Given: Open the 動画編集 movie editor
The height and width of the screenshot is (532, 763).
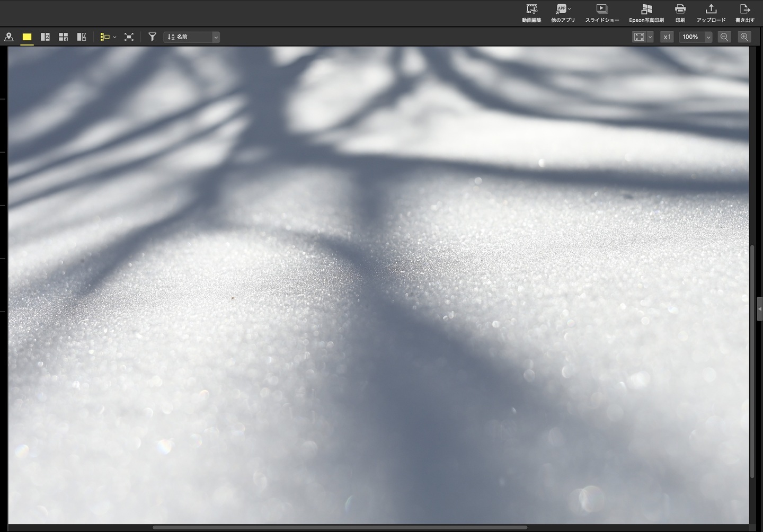Looking at the screenshot, I should click(x=531, y=13).
